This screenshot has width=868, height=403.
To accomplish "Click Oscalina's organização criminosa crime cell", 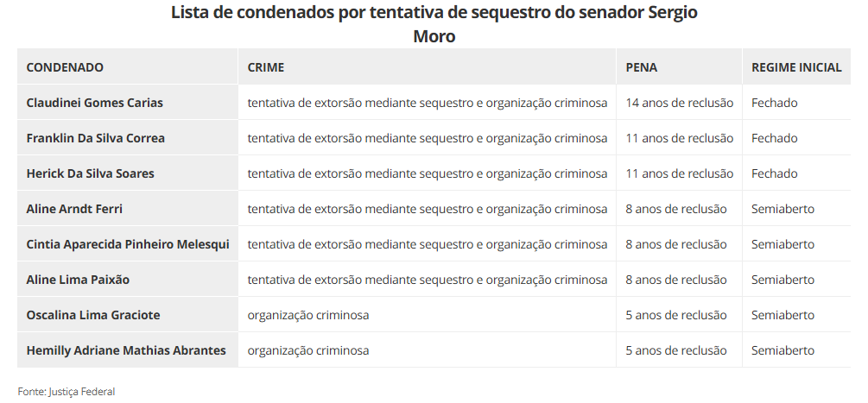I will click(x=308, y=315).
